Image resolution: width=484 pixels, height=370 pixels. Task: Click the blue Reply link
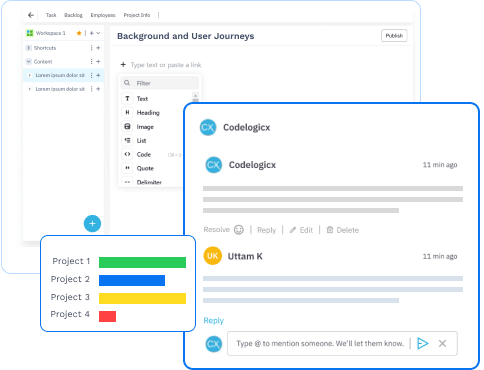pyautogui.click(x=214, y=320)
